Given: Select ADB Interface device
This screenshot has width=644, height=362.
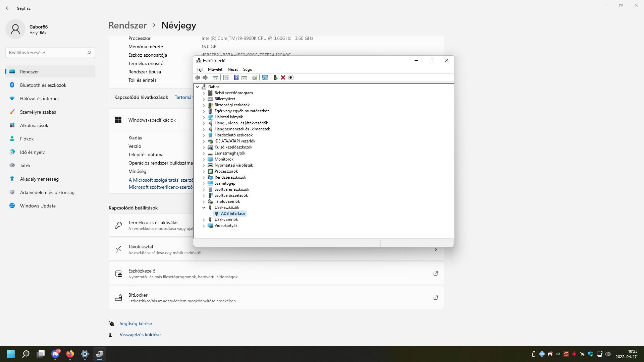Looking at the screenshot, I should pyautogui.click(x=233, y=214).
